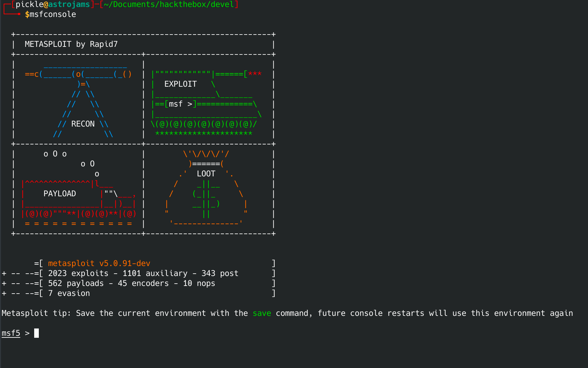The height and width of the screenshot is (368, 588).
Task: Click the "7 evasion" count text
Action: point(69,293)
